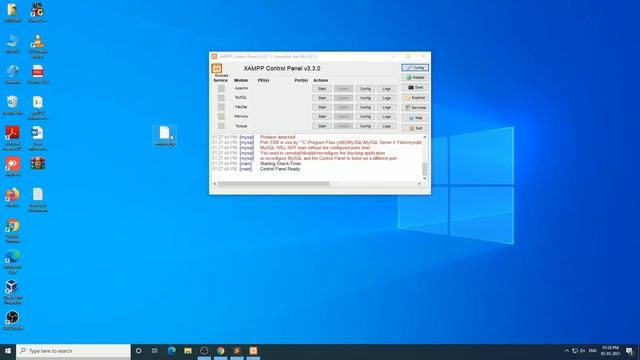
Task: Click the XAMPP logo in control panel
Action: click(217, 69)
